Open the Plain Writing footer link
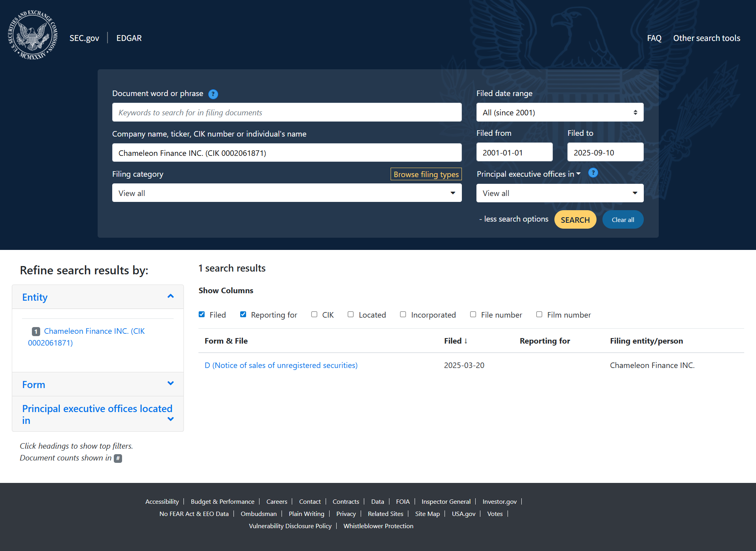 (x=306, y=514)
